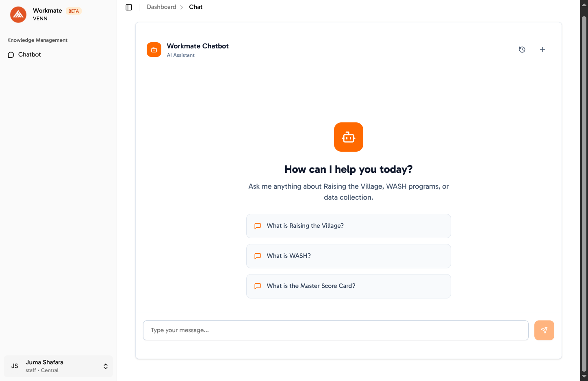This screenshot has width=588, height=381.
Task: Click the large robot icon in center
Action: [349, 137]
